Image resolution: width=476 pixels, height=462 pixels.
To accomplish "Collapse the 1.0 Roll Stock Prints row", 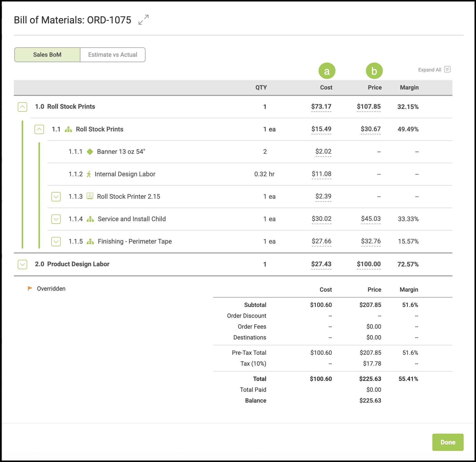I will [x=22, y=107].
